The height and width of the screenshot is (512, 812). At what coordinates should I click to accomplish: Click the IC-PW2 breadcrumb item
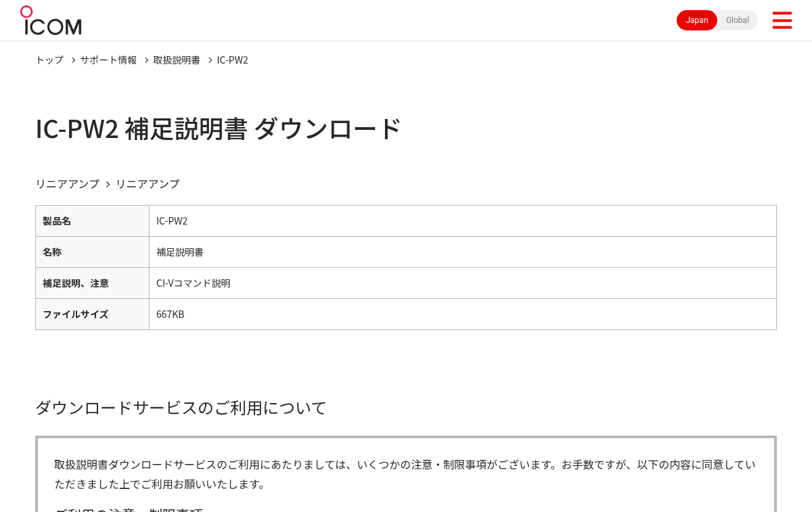[x=232, y=60]
